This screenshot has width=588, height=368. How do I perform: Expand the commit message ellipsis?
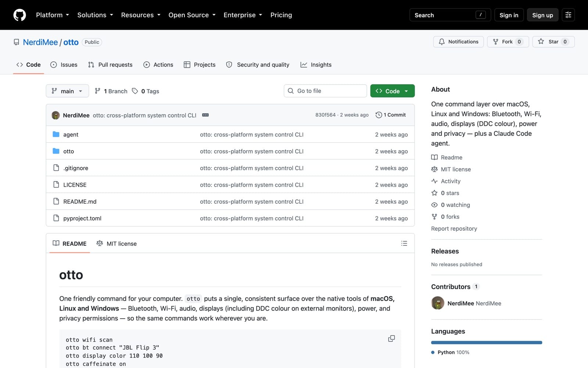(x=205, y=115)
